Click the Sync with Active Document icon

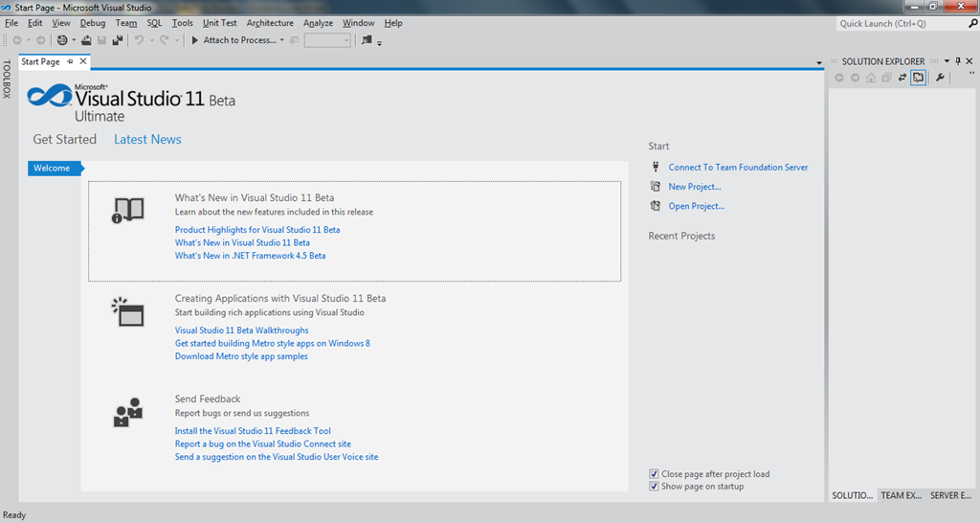pyautogui.click(x=902, y=78)
